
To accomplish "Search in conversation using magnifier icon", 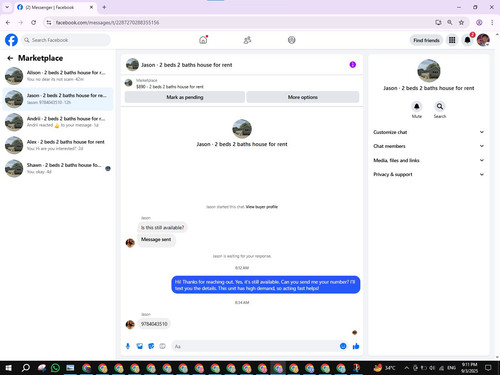I will 440,106.
